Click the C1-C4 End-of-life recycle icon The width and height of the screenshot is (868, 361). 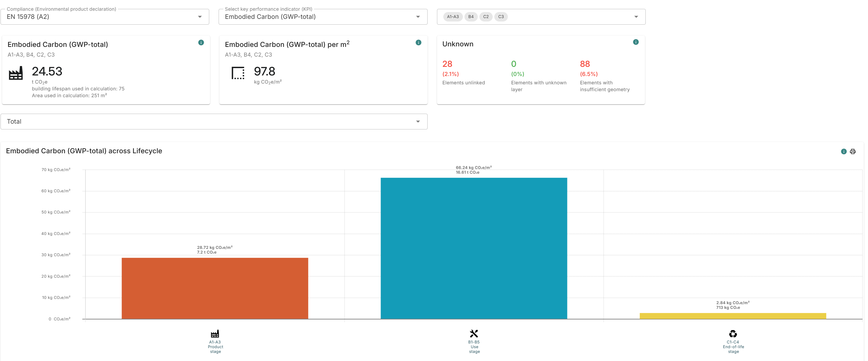pos(733,334)
